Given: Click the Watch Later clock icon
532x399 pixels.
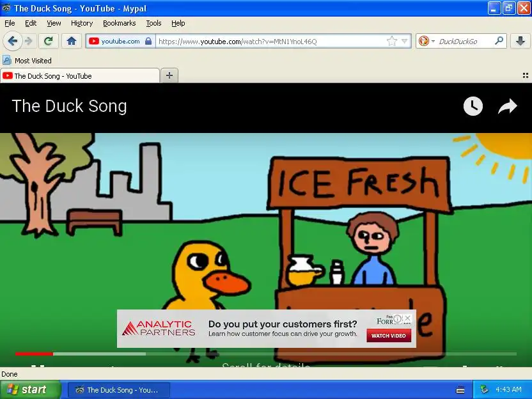Looking at the screenshot, I should pyautogui.click(x=473, y=106).
